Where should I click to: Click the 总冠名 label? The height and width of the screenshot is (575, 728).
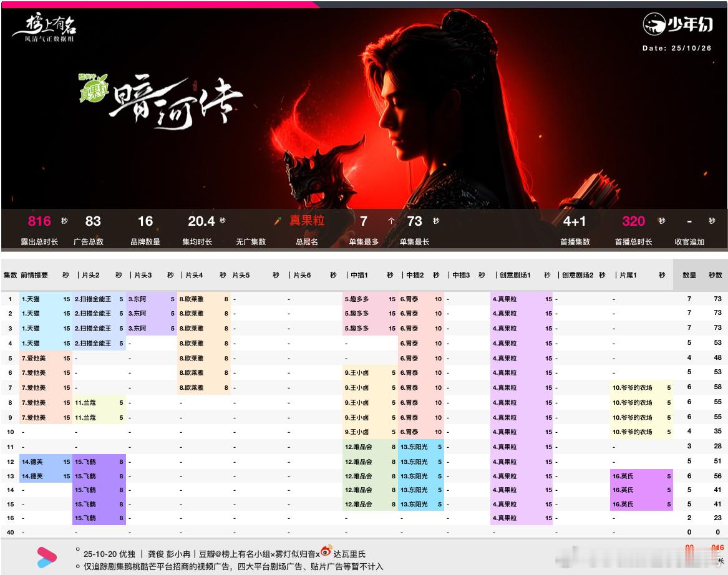click(x=307, y=242)
